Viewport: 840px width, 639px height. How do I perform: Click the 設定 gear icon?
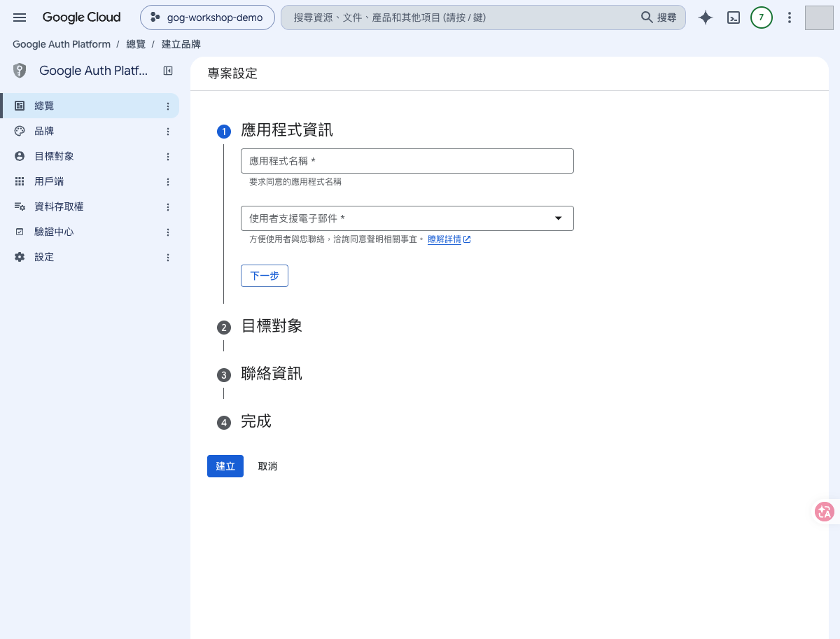click(20, 257)
